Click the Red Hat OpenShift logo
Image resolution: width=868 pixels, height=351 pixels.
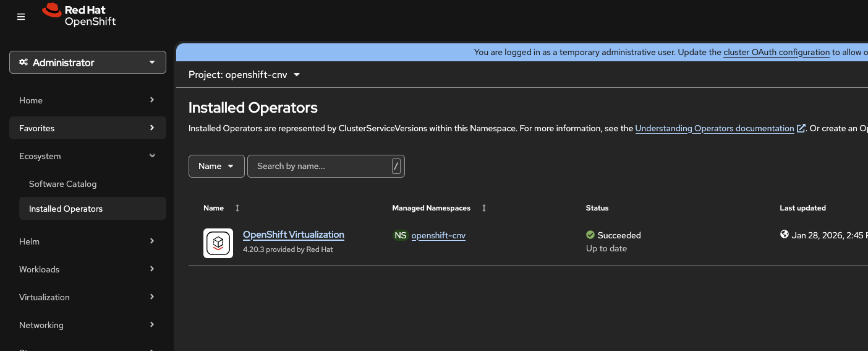pos(79,15)
